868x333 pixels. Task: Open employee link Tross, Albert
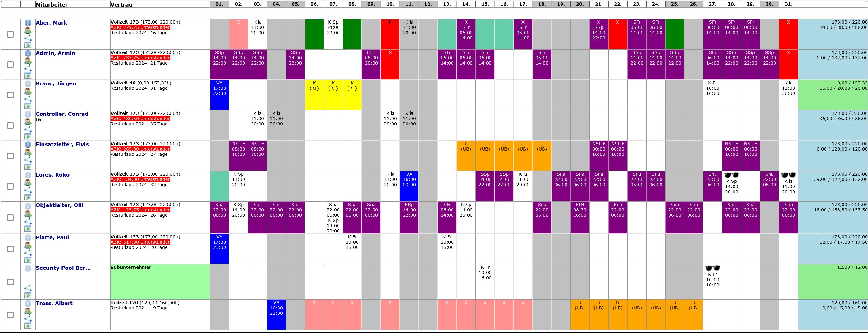pos(54,304)
